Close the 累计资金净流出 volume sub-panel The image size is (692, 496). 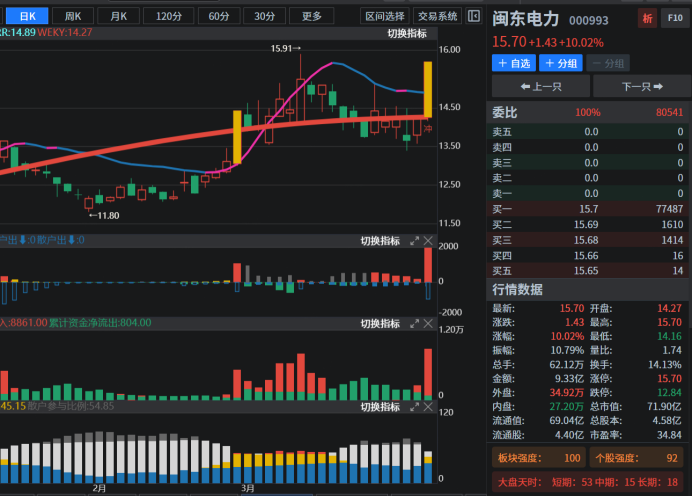(429, 324)
